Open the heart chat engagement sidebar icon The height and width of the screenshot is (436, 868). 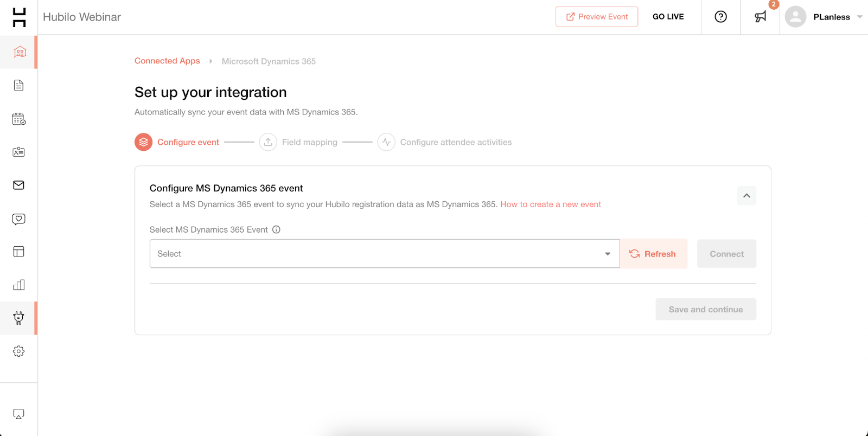coord(18,219)
